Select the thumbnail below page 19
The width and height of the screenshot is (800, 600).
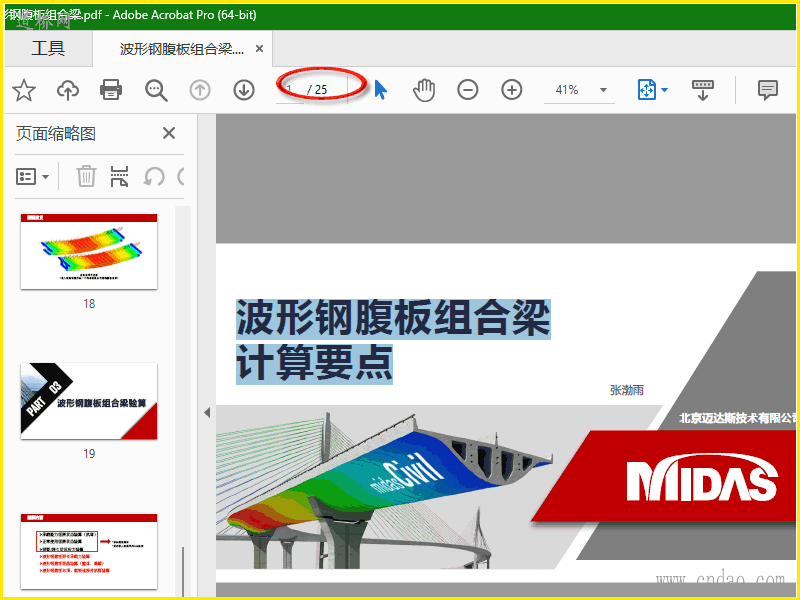tap(89, 552)
